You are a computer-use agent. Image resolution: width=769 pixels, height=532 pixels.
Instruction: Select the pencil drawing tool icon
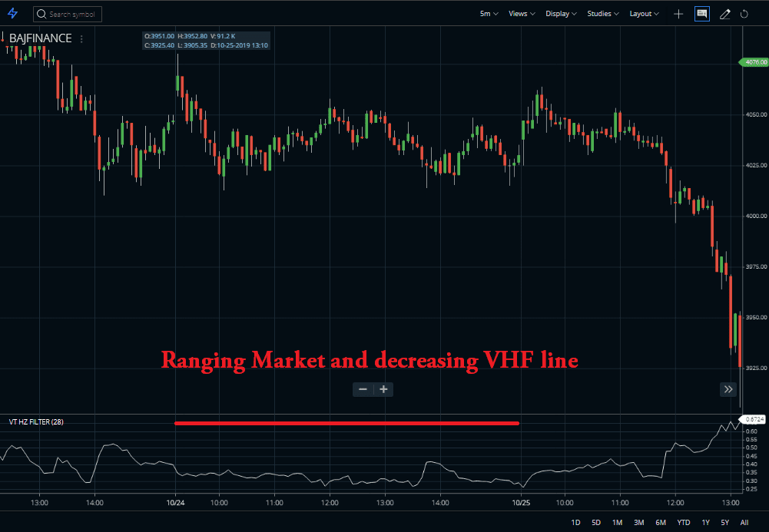point(725,15)
